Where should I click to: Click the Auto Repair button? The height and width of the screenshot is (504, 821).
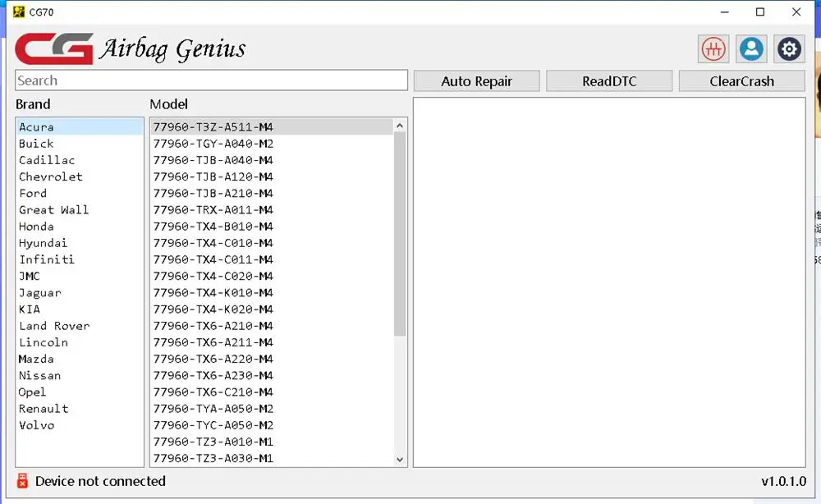(476, 81)
